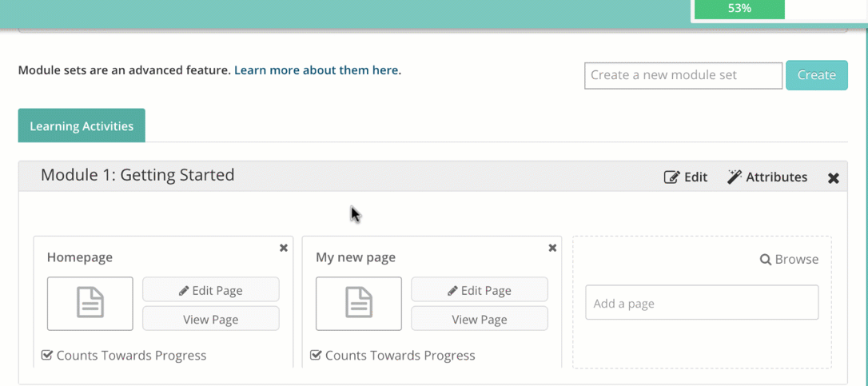Delete Module 1 using the header X icon
Image resolution: width=868 pixels, height=386 pixels.
(x=833, y=177)
